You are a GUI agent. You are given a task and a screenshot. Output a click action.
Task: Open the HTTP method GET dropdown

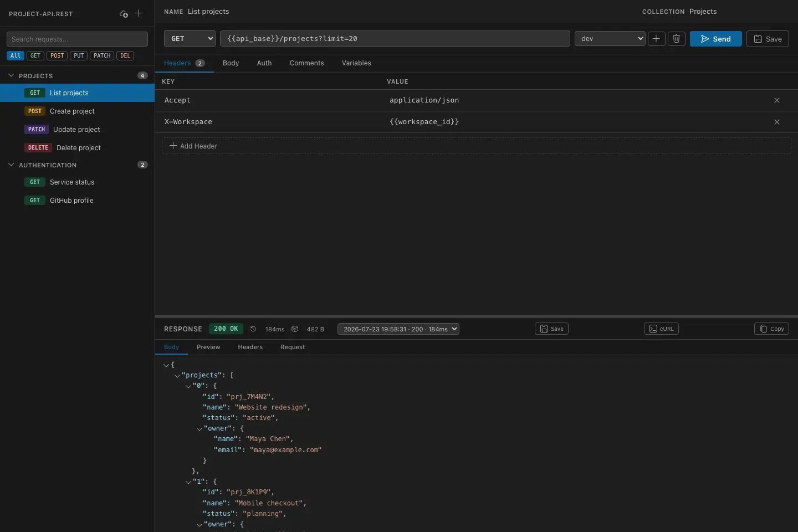[x=190, y=39]
